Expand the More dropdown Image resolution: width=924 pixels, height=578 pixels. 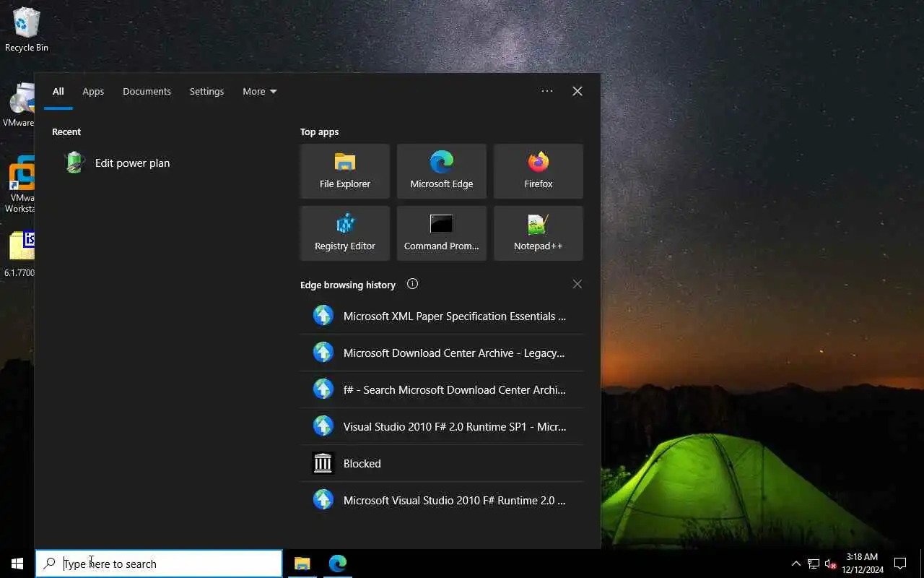click(x=259, y=92)
